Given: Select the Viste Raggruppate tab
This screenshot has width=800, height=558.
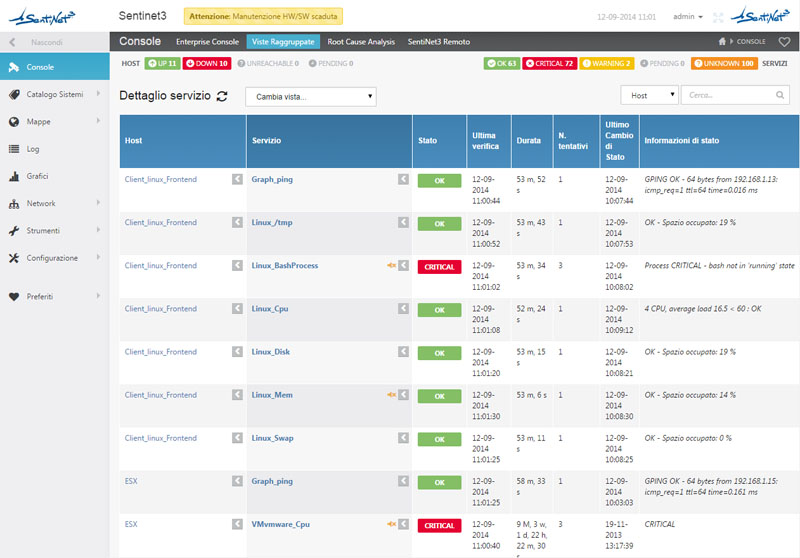Looking at the screenshot, I should (x=283, y=42).
